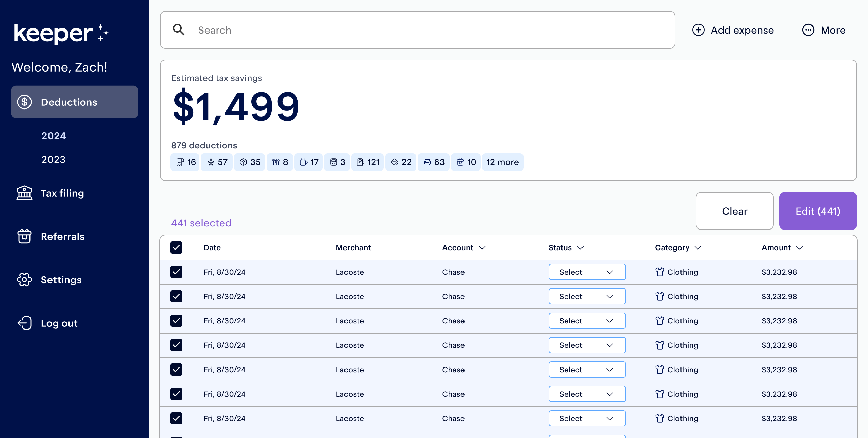This screenshot has width=868, height=438.
Task: Sort by the Account column chevron
Action: (x=482, y=248)
